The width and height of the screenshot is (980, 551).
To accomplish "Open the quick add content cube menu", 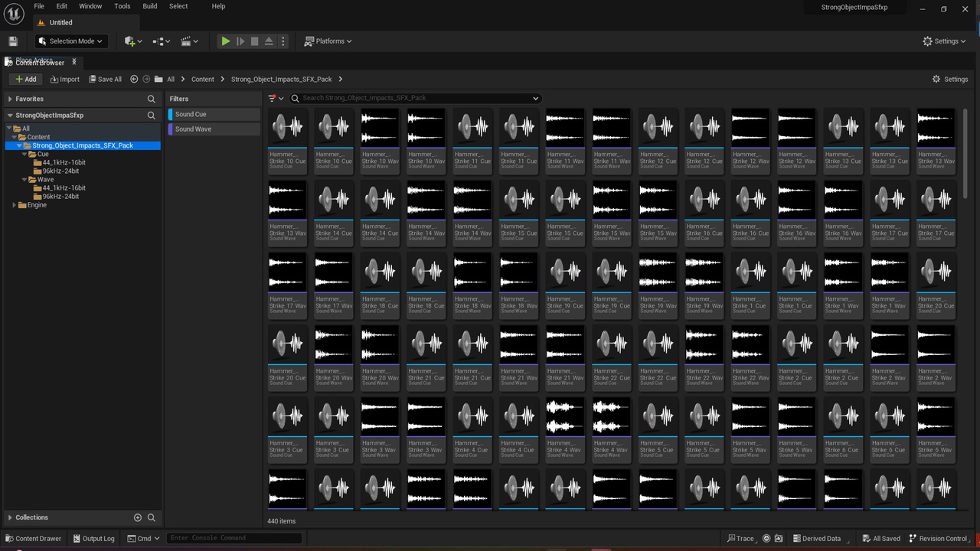I will coord(132,41).
